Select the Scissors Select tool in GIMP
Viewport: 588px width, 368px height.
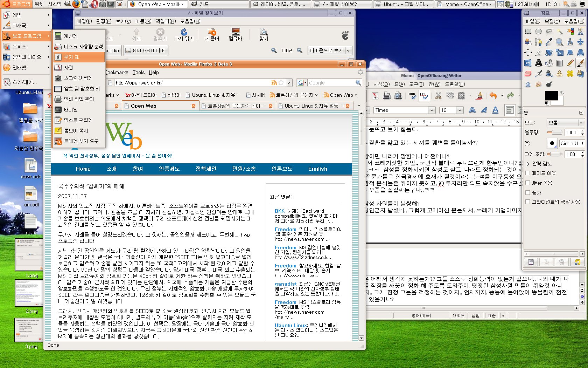point(580,32)
